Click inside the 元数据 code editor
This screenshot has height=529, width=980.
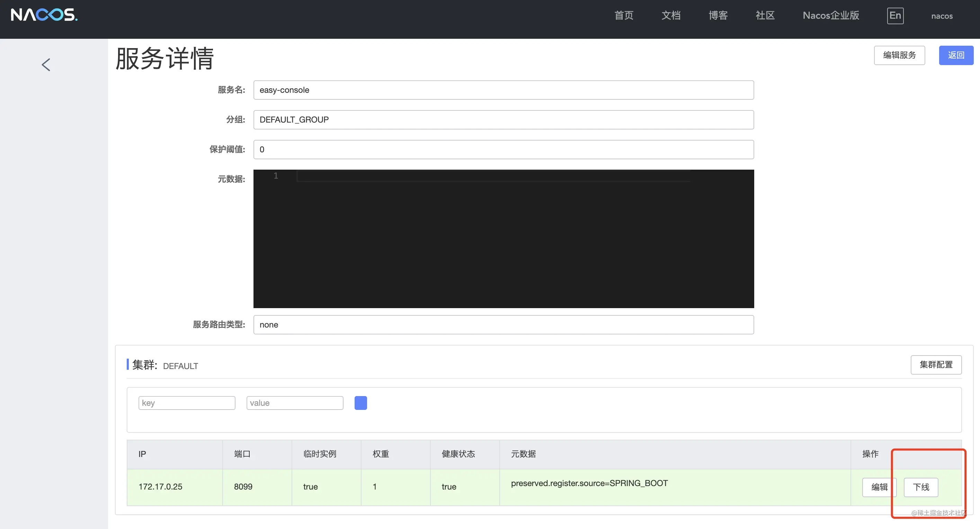pyautogui.click(x=503, y=239)
